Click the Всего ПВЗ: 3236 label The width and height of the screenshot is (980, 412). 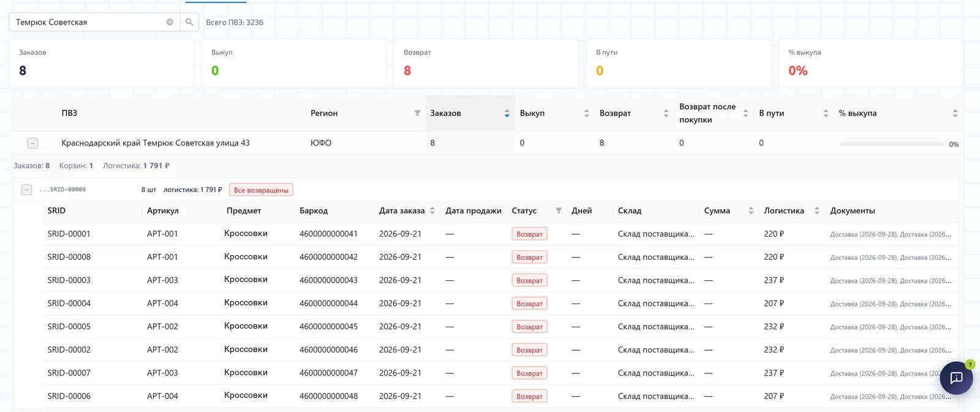[x=235, y=23]
